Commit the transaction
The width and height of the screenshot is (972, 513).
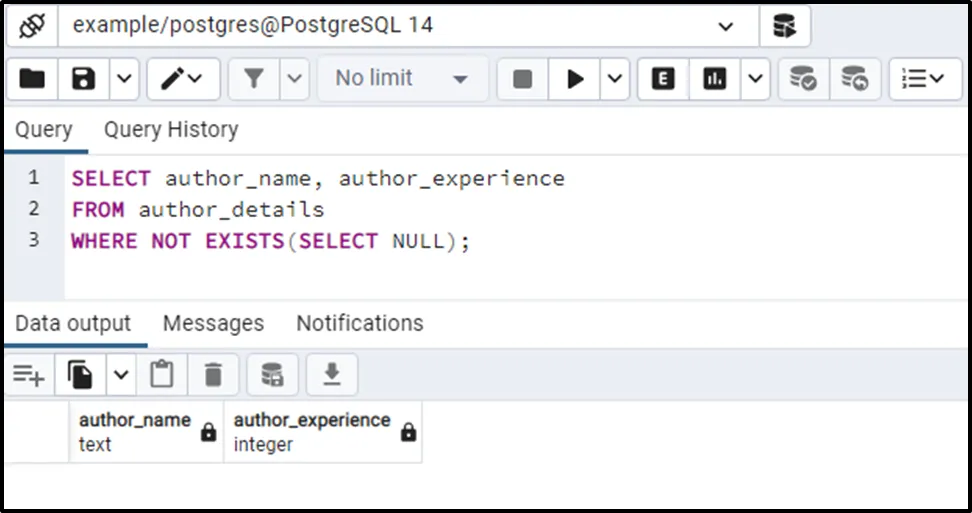803,79
